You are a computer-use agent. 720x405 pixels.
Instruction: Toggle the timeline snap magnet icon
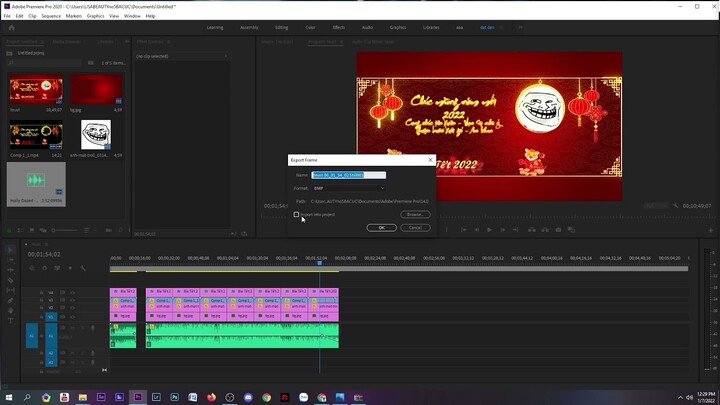[x=45, y=268]
